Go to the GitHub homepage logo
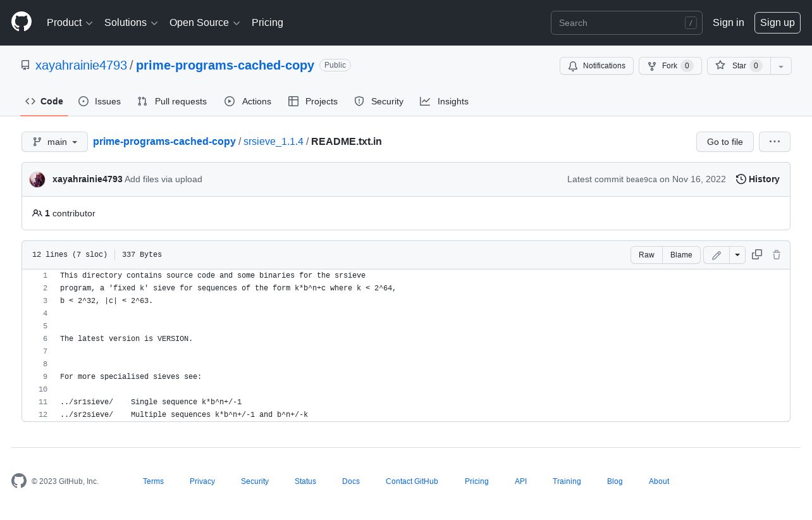This screenshot has width=812, height=520. click(x=22, y=22)
